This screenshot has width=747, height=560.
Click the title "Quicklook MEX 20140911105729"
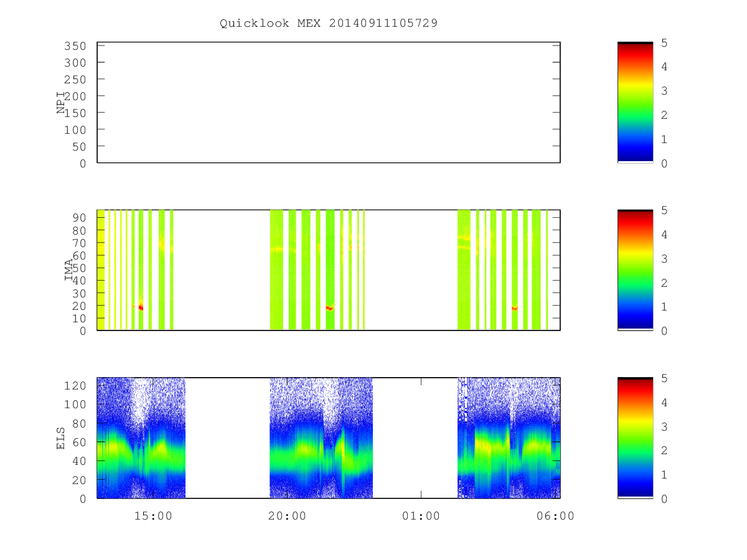pos(329,24)
